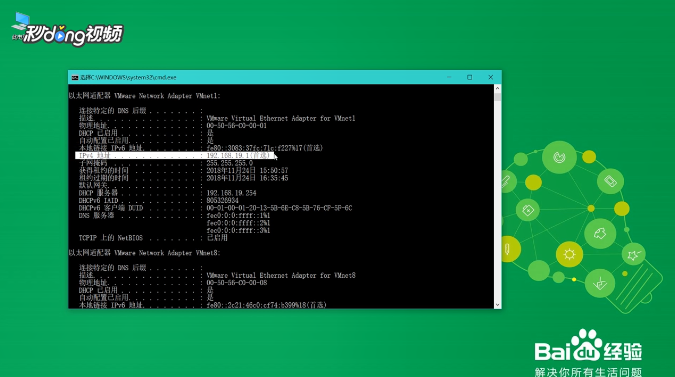Click the '物理地址' label under VMnet8
675x377 pixels.
click(x=93, y=283)
